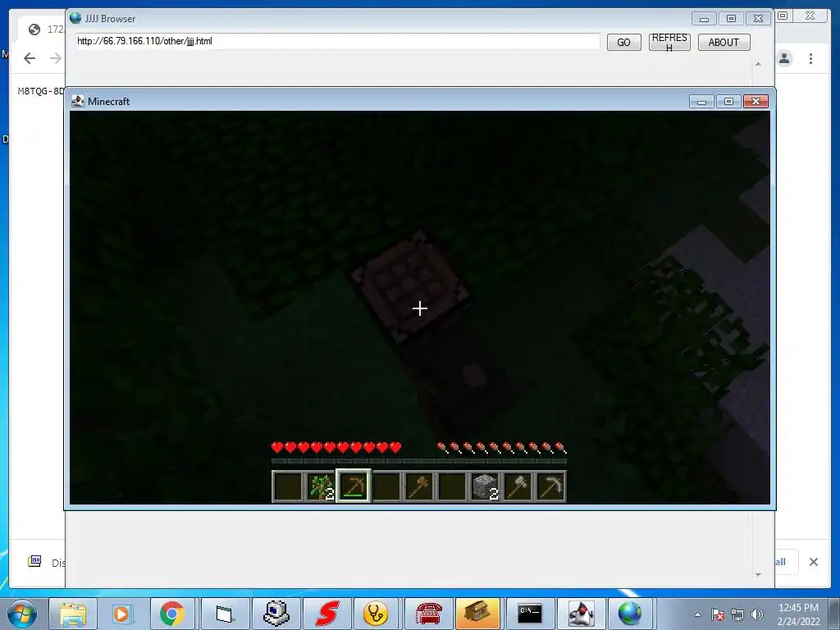Select the stone pickaxe in last slot
840x630 pixels.
pos(550,486)
